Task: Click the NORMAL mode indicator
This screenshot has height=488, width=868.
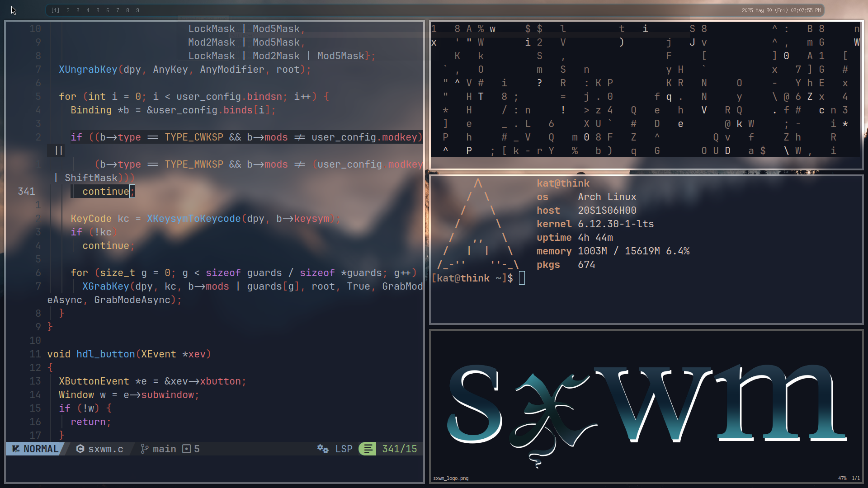Action: (41, 449)
